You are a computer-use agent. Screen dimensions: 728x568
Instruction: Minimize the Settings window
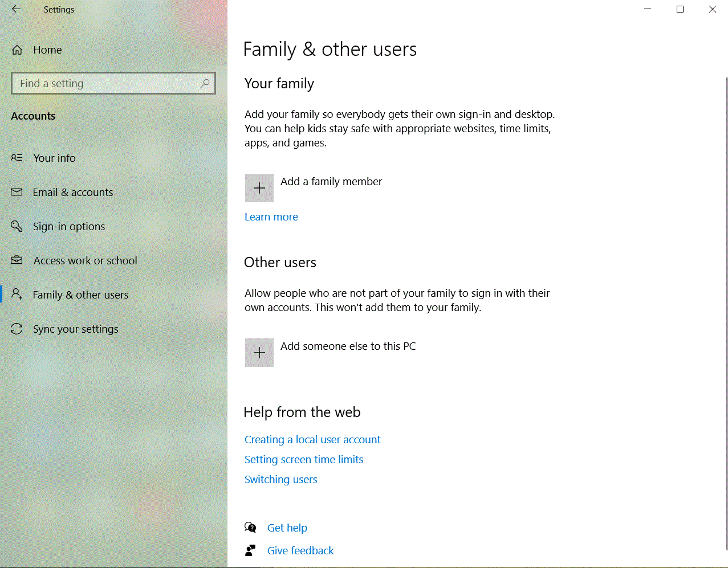pyautogui.click(x=648, y=9)
